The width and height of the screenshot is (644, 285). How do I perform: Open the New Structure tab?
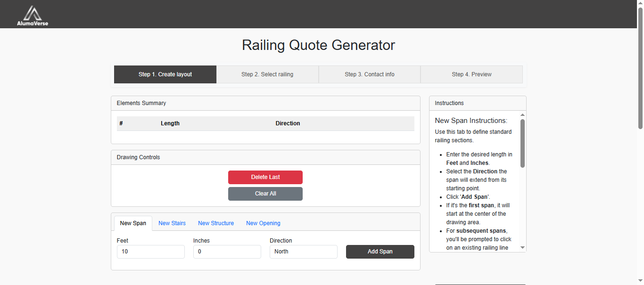(x=216, y=223)
